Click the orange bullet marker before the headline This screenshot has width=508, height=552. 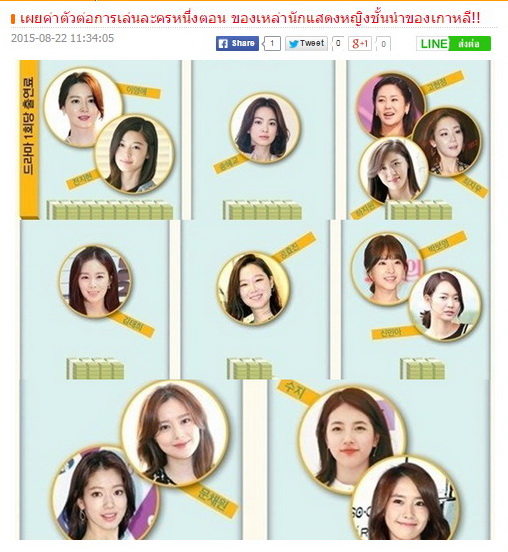(13, 19)
